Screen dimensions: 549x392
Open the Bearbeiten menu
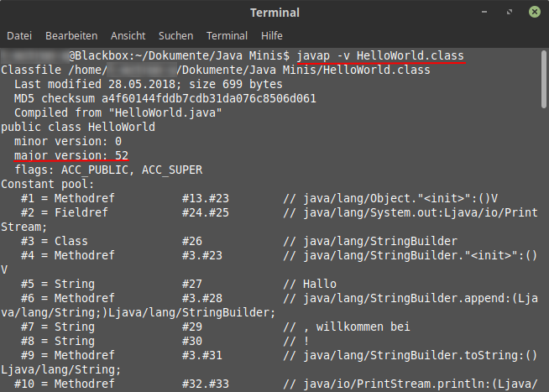[71, 36]
